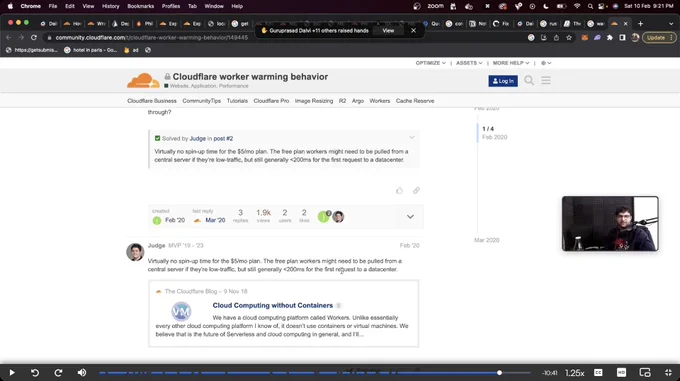Image resolution: width=680 pixels, height=381 pixels.
Task: Toggle HD quality button
Action: click(x=621, y=372)
